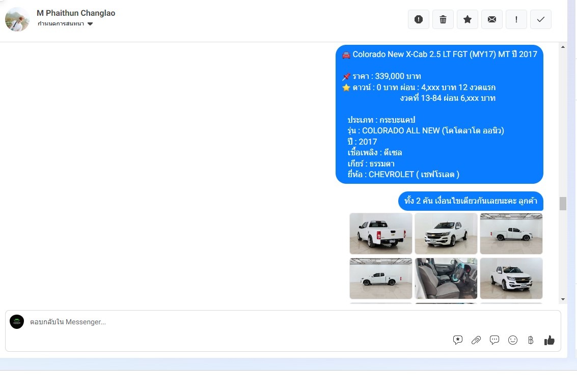This screenshot has height=392, width=577.
Task: Flag conversation as priority with the exclamation icon
Action: click(516, 19)
